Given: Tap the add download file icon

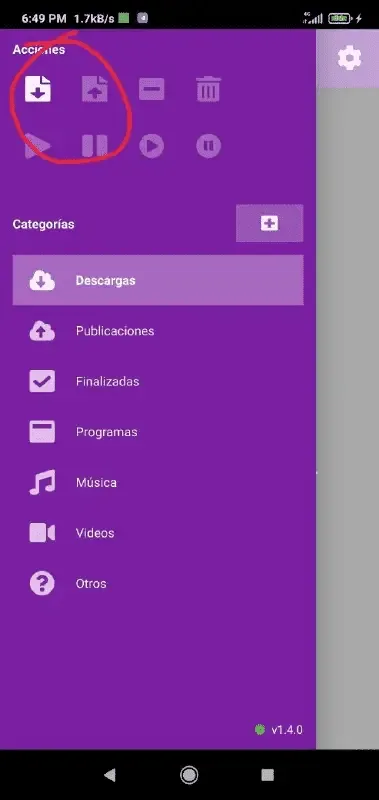Looking at the screenshot, I should pyautogui.click(x=38, y=89).
